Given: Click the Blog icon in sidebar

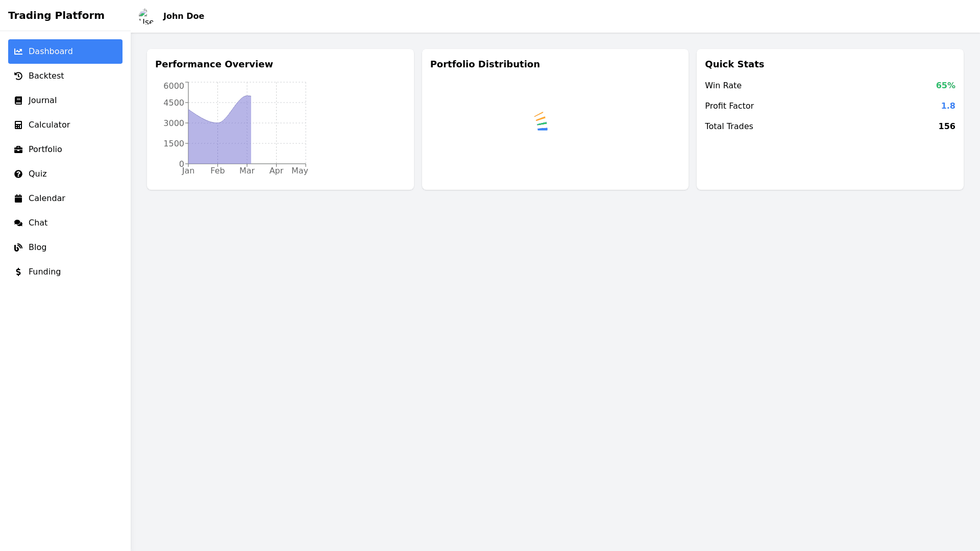Looking at the screenshot, I should [18, 247].
